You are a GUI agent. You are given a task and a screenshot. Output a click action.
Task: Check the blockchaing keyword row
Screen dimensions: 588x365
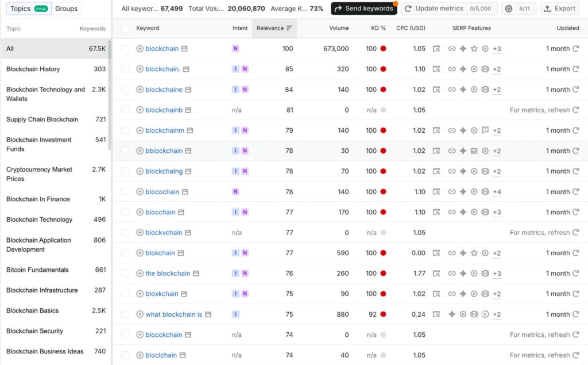tap(125, 171)
